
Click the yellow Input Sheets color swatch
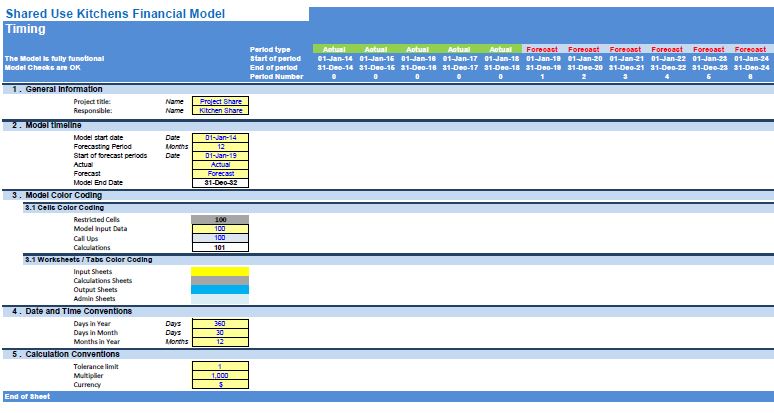[x=220, y=271]
